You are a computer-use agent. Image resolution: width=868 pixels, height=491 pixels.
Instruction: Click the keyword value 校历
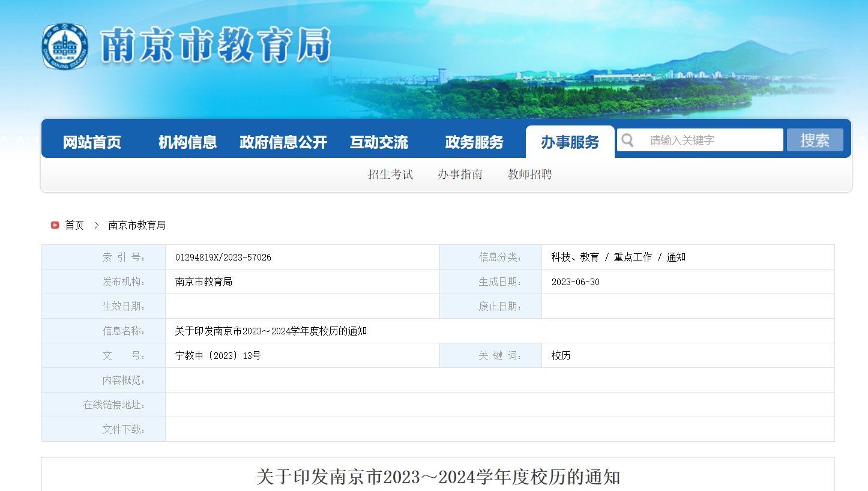tap(561, 356)
